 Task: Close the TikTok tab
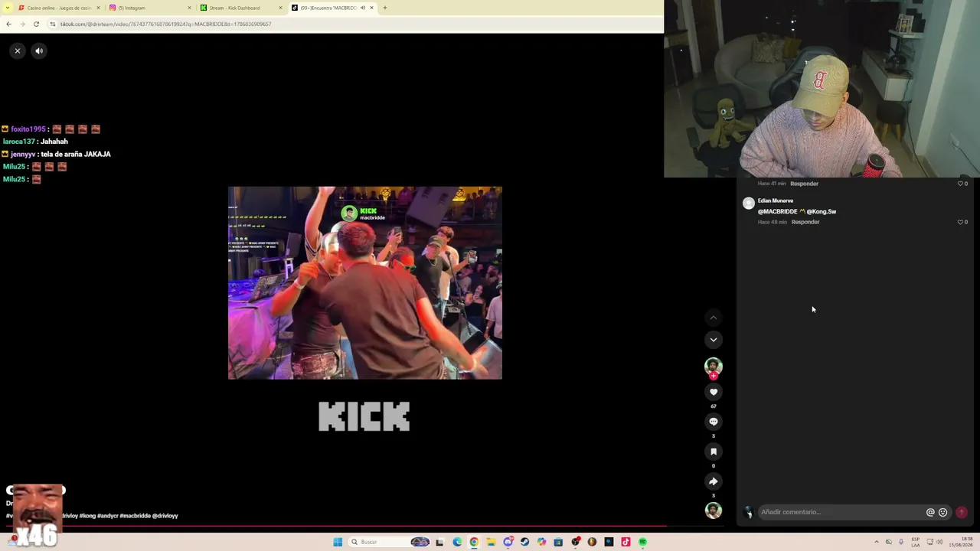point(371,8)
